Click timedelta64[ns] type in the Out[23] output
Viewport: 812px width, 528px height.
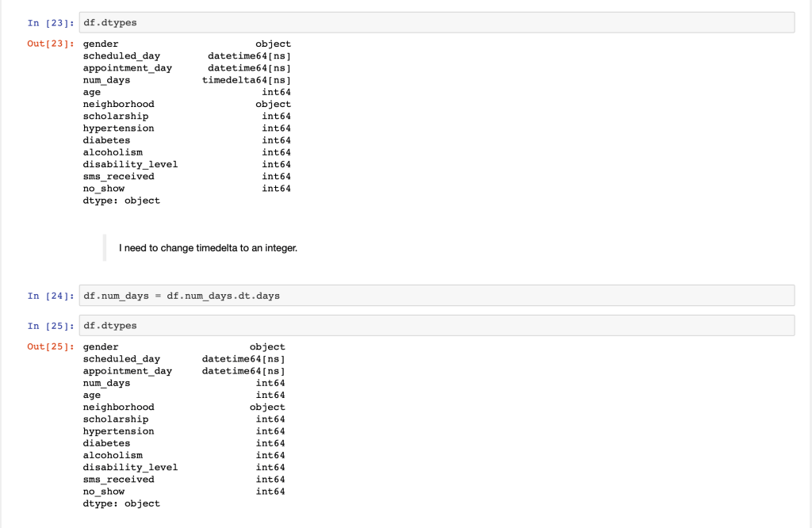click(247, 80)
